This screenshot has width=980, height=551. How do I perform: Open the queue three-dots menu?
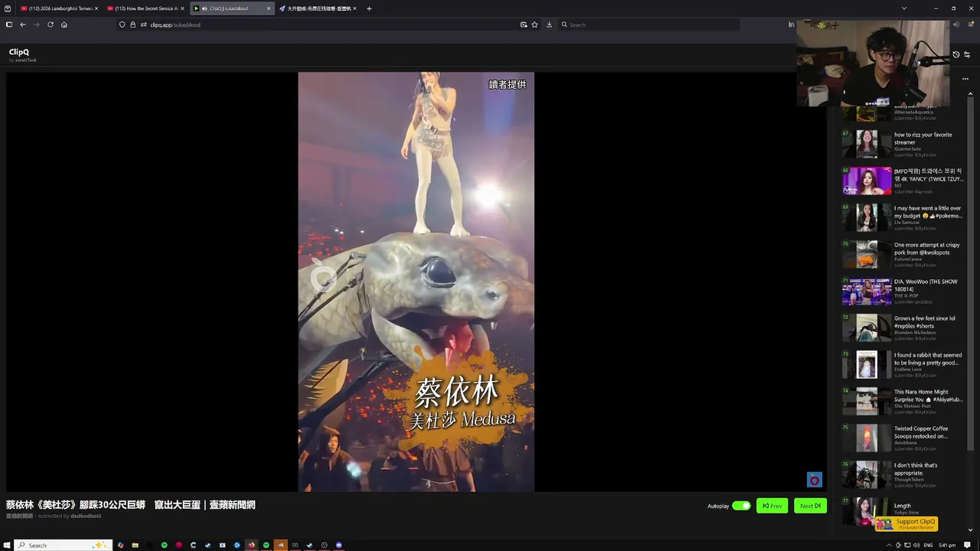(x=965, y=79)
